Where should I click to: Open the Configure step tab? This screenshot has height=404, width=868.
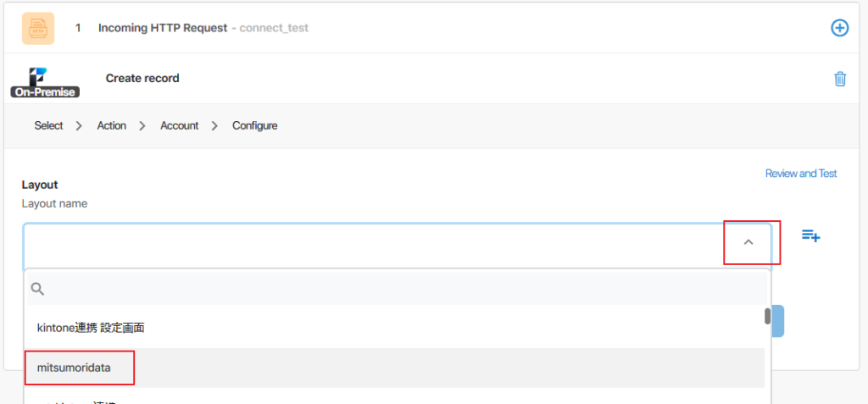pos(254,125)
